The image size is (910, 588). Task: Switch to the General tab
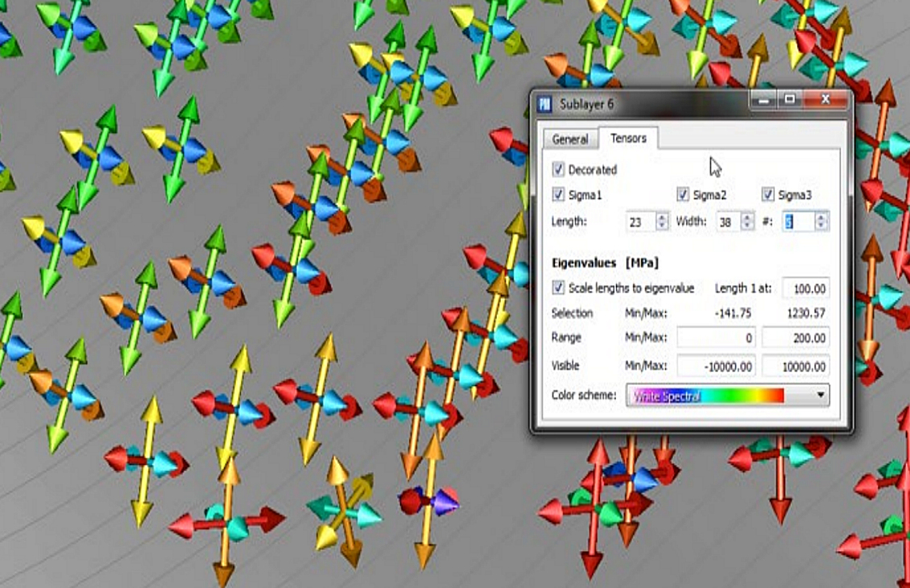[x=569, y=139]
